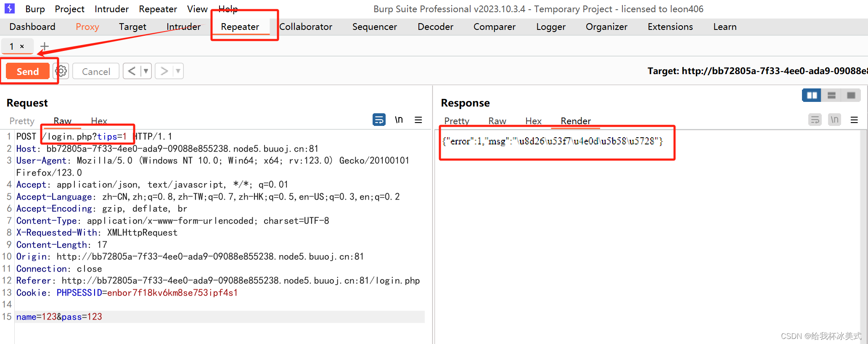This screenshot has height=344, width=868.
Task: Close Repeater tab 1
Action: (22, 46)
